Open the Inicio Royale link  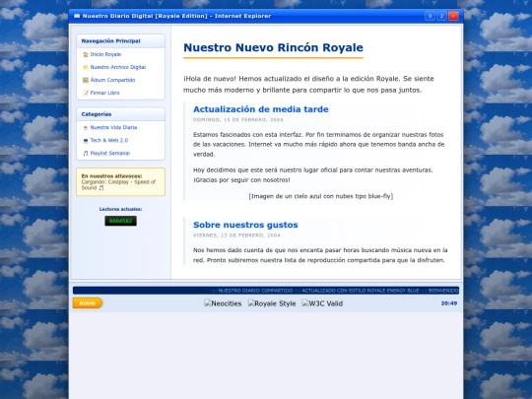click(x=105, y=54)
